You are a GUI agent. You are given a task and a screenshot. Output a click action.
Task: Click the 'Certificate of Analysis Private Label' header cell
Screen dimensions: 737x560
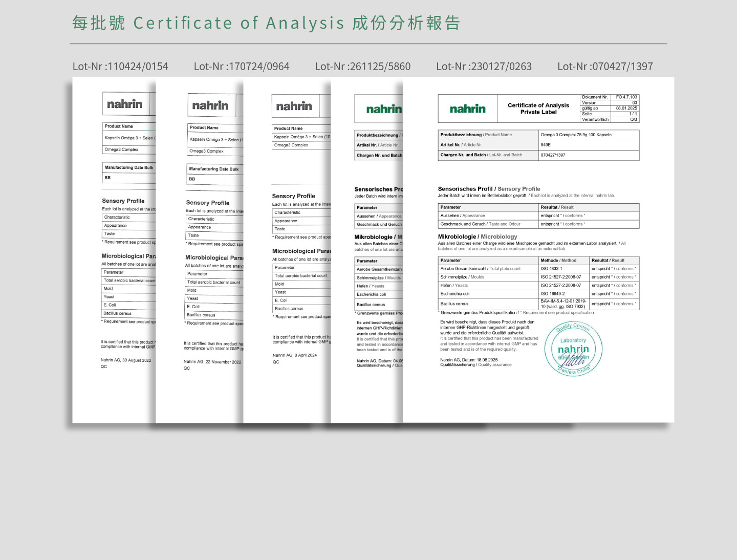[538, 109]
